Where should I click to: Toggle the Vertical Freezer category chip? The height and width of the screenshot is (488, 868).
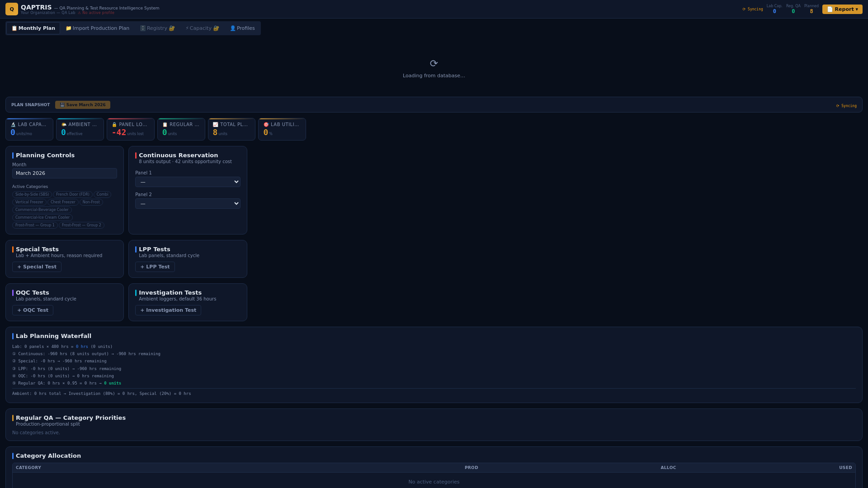(29, 202)
